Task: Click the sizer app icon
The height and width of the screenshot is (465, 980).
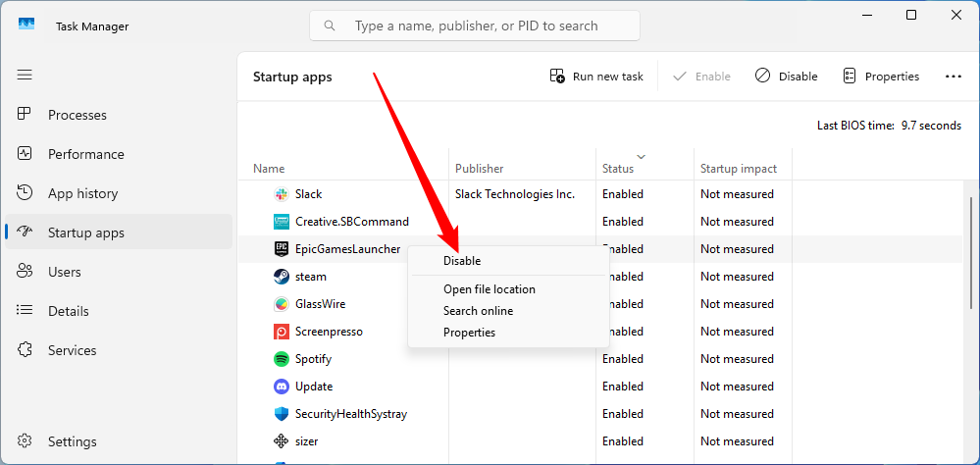Action: (282, 441)
